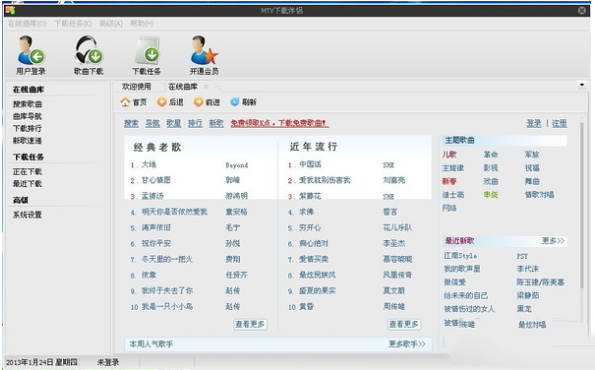Open 在线曲库(O) menu
The height and width of the screenshot is (370, 595).
(x=27, y=24)
